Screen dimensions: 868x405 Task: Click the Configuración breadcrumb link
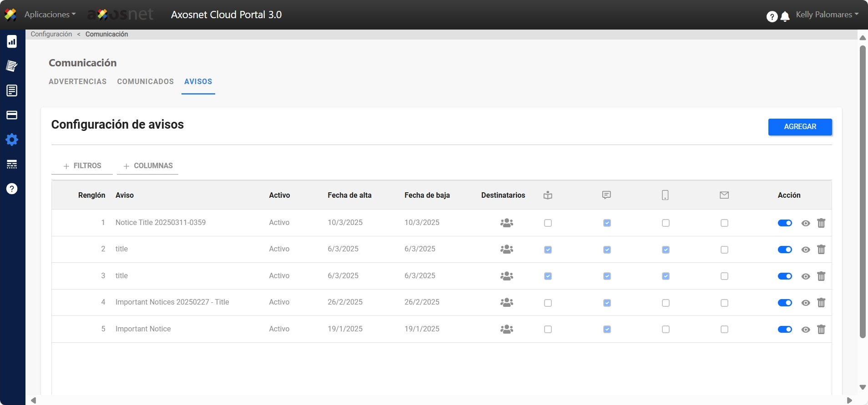pos(51,34)
